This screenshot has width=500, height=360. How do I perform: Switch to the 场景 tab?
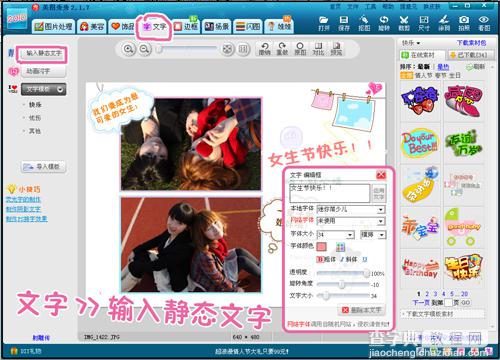point(217,26)
